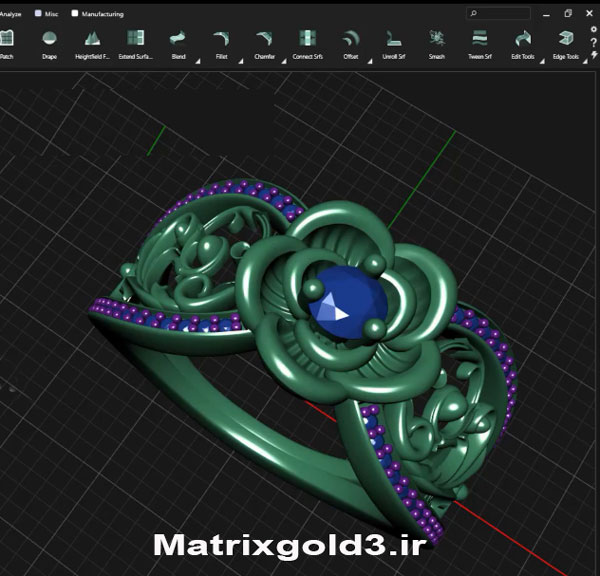
Task: Select the Offset surface tool
Action: (351, 45)
